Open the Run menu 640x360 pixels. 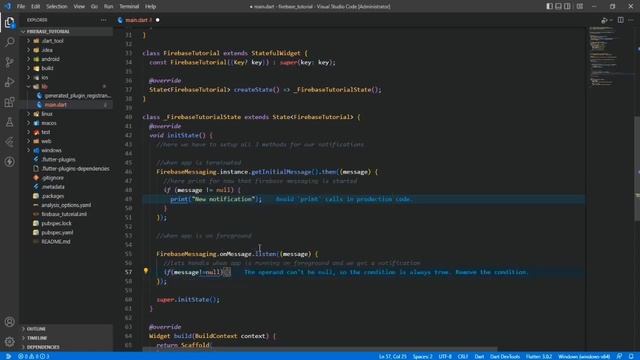(108, 7)
